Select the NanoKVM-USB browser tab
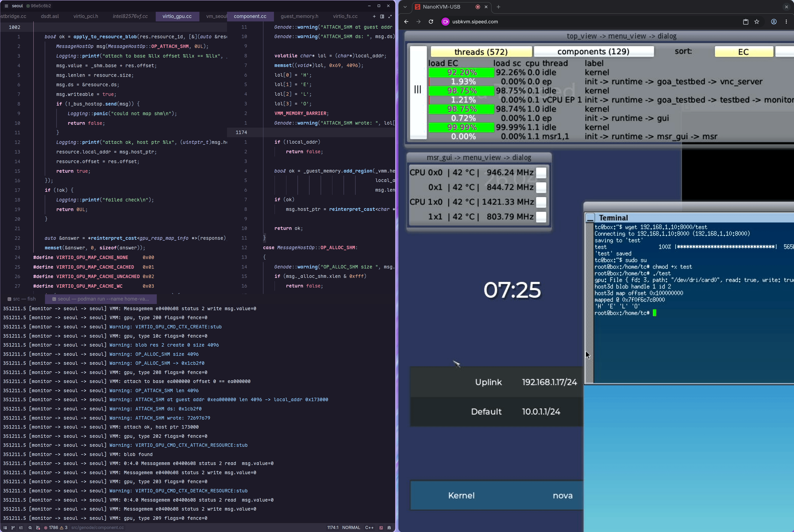Screen dimensions: 794x532 coord(452,7)
